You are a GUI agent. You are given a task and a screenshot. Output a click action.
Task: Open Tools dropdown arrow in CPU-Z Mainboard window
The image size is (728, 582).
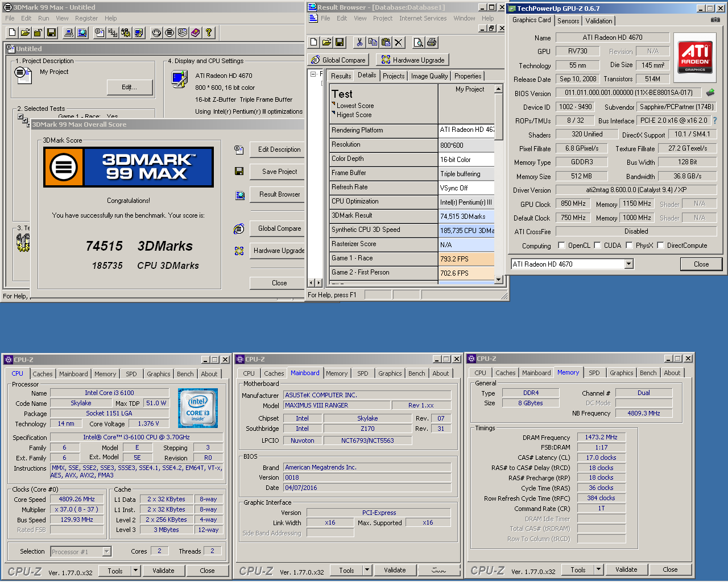click(x=367, y=570)
